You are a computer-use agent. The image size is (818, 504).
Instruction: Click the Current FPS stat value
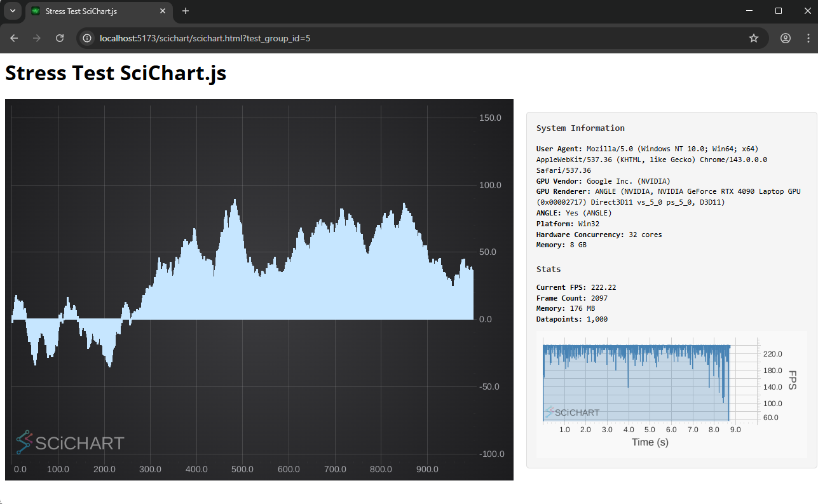pos(603,287)
